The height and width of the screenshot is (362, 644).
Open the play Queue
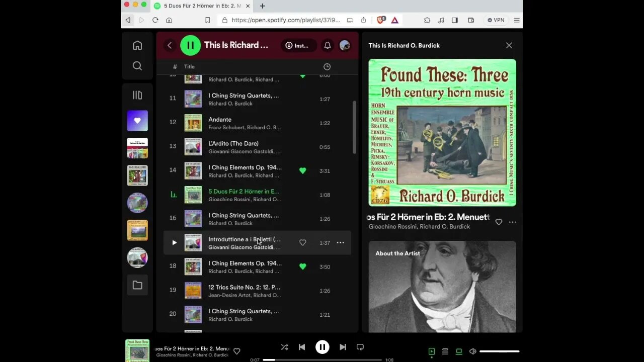click(445, 351)
